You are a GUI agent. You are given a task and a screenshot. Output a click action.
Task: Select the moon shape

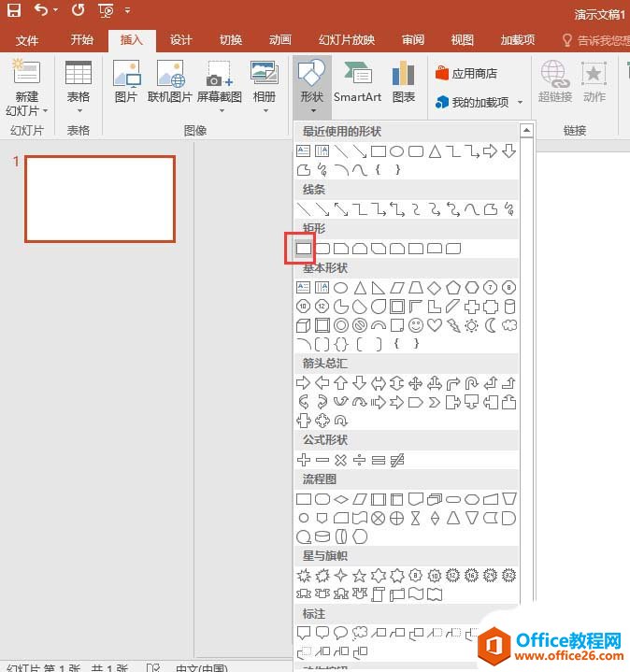[x=491, y=325]
